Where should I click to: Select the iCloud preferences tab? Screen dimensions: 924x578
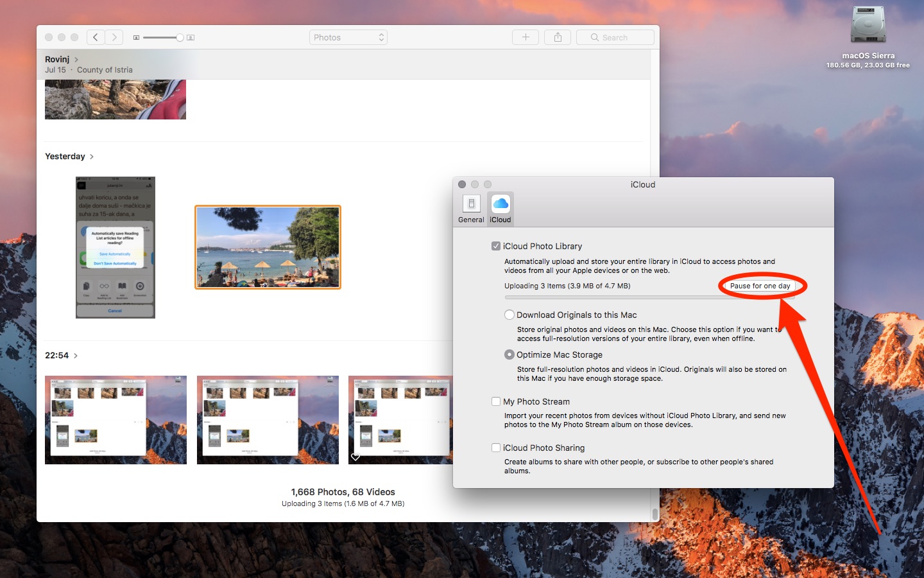tap(501, 209)
